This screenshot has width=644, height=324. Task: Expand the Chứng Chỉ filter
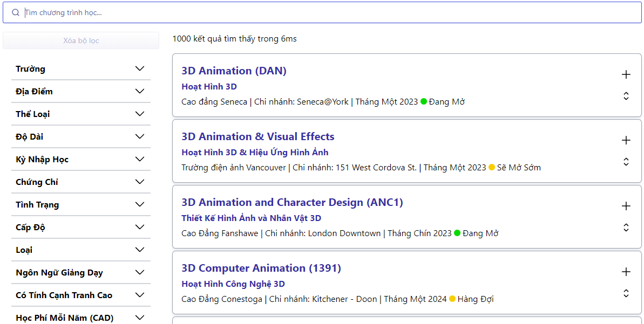pos(81,182)
